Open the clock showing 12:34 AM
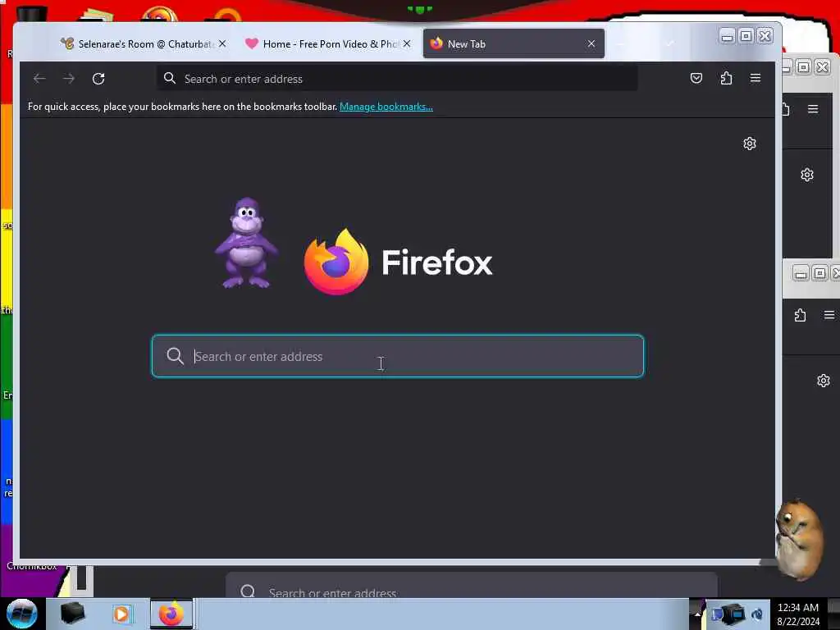 (x=797, y=614)
